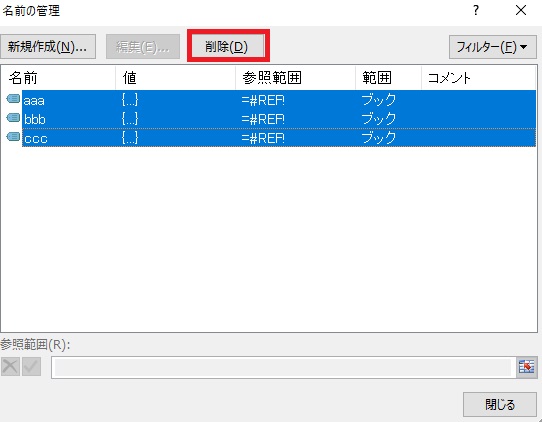Click =#REF! reference in the ccc row
This screenshot has height=422, width=542.
(263, 138)
